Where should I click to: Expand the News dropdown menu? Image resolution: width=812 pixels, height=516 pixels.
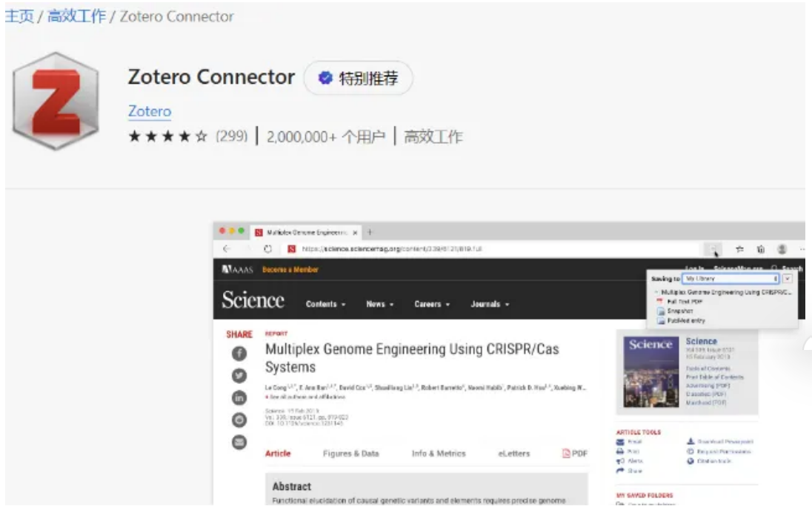pyautogui.click(x=379, y=304)
